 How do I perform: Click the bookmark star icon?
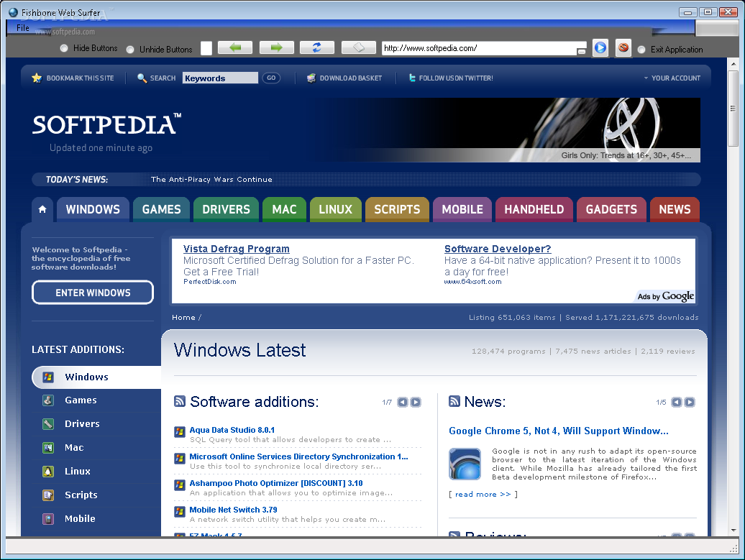[x=37, y=78]
